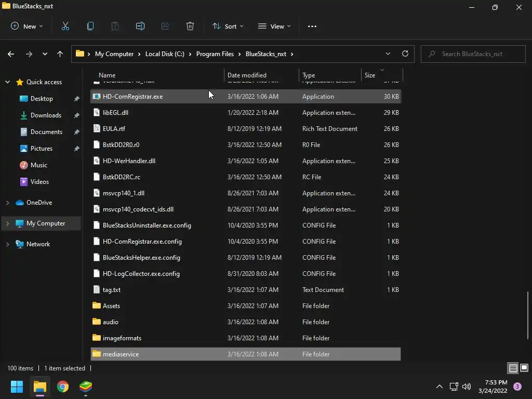
Task: Open recent locations dropdown arrow
Action: [45, 54]
